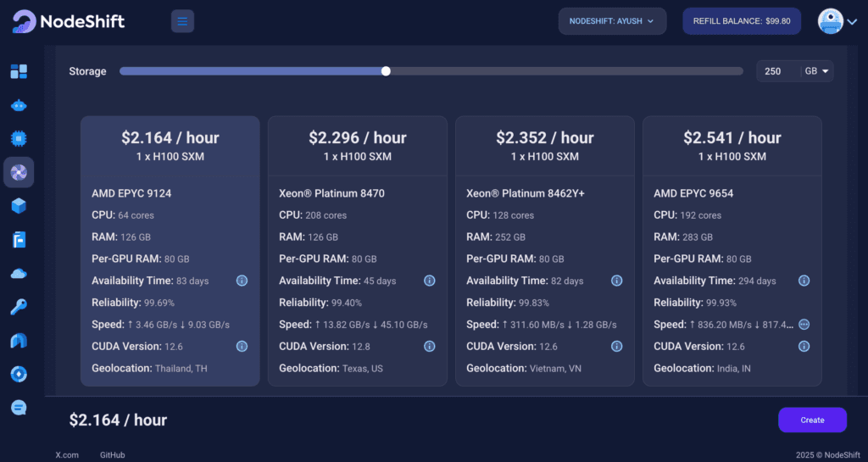868x462 pixels.
Task: Click info icon beside 83 days availability
Action: point(242,281)
